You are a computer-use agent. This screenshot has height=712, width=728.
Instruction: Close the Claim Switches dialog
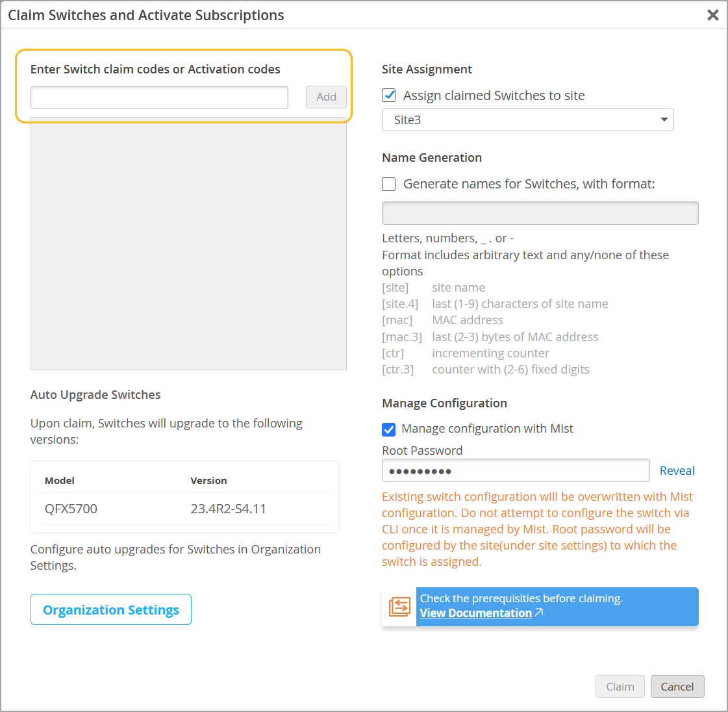coord(712,15)
